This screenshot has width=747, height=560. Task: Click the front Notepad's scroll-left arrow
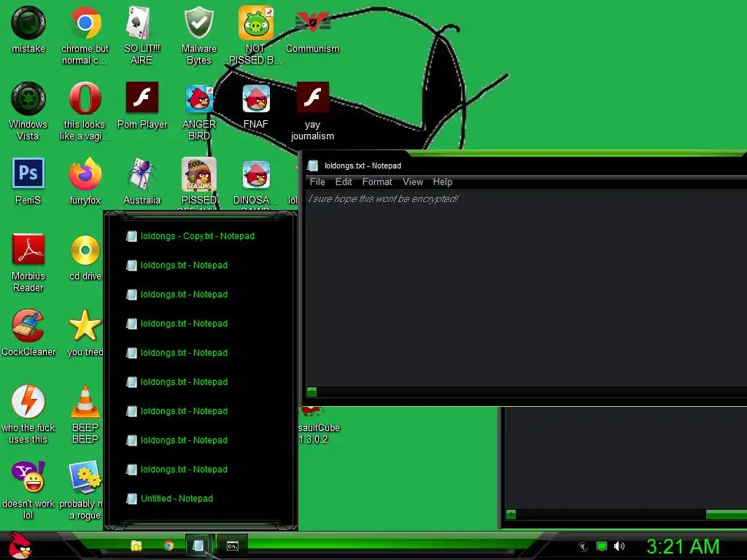311,392
